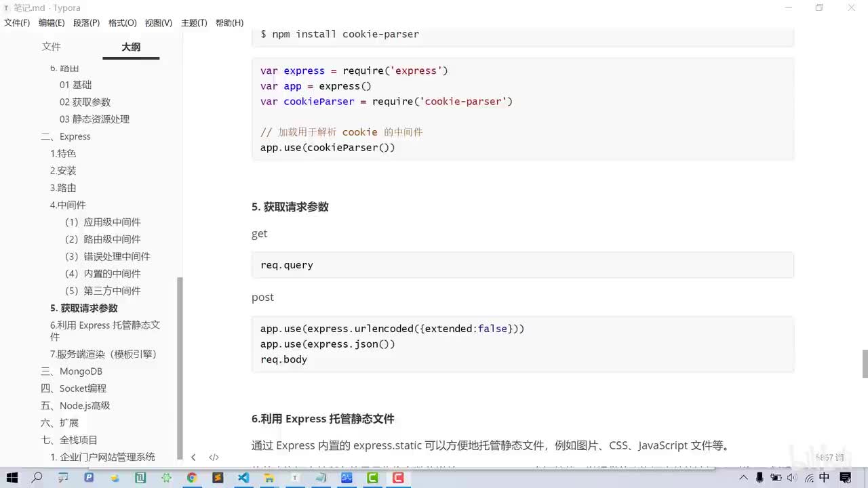The width and height of the screenshot is (868, 488).
Task: Click the microphone icon in the system tray
Action: tap(759, 478)
